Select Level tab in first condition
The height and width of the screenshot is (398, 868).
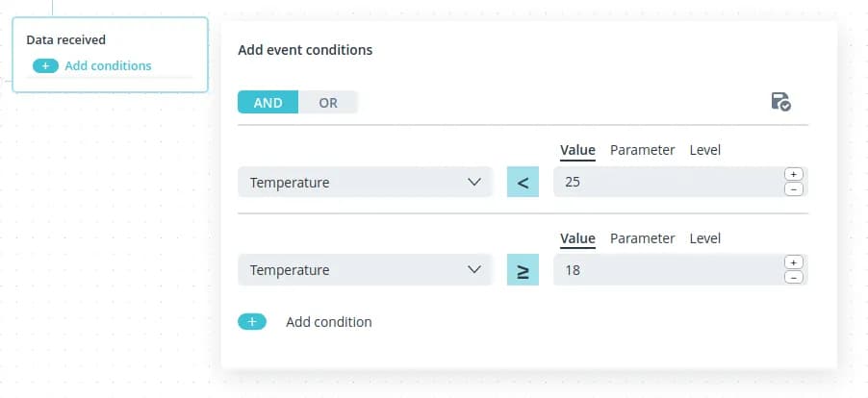pyautogui.click(x=704, y=150)
